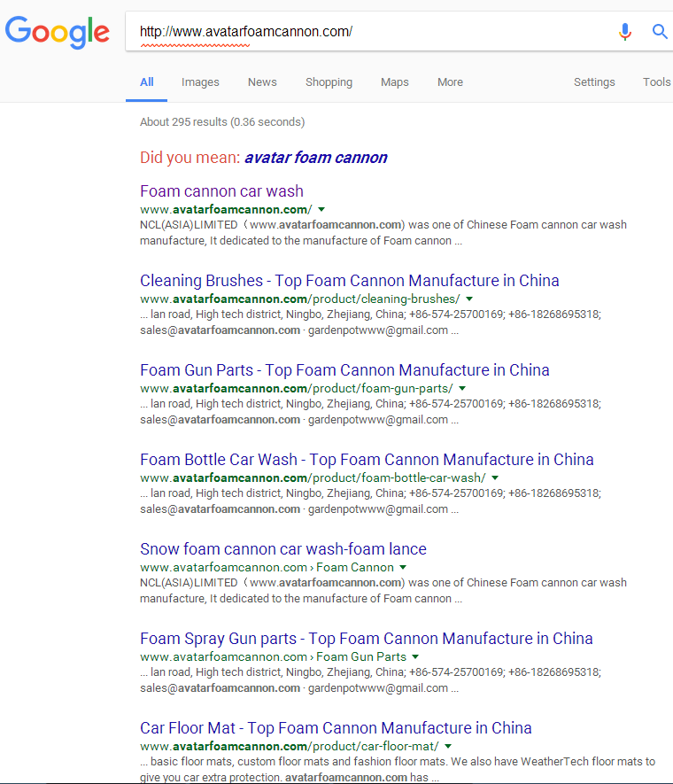Click the Google logo

[x=58, y=32]
